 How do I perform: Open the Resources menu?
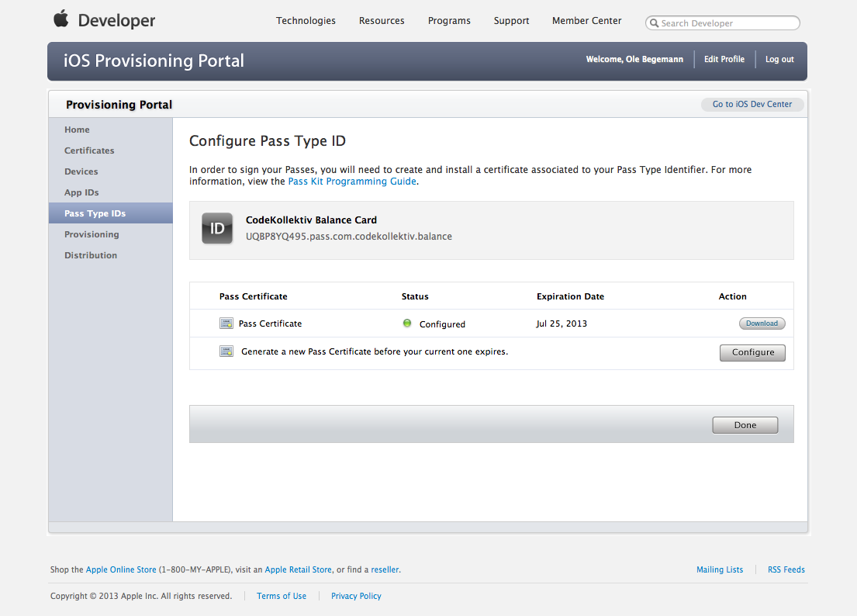[382, 21]
